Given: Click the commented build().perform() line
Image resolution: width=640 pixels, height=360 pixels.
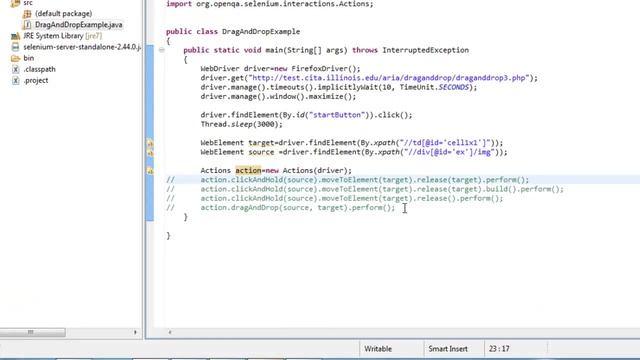Looking at the screenshot, I should coord(382,189).
